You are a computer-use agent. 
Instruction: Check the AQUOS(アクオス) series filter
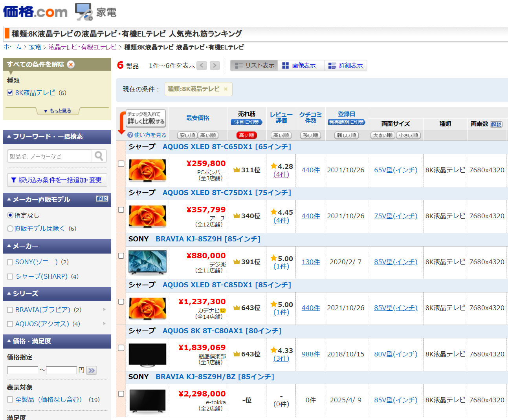point(10,324)
